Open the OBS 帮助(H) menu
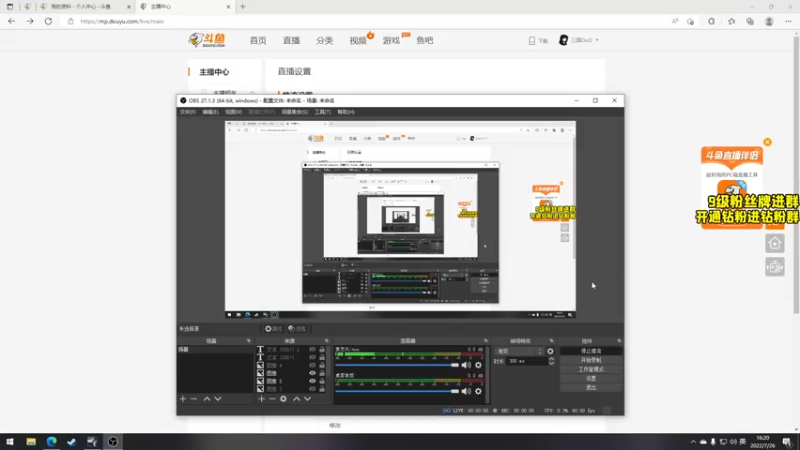The height and width of the screenshot is (450, 800). point(346,112)
